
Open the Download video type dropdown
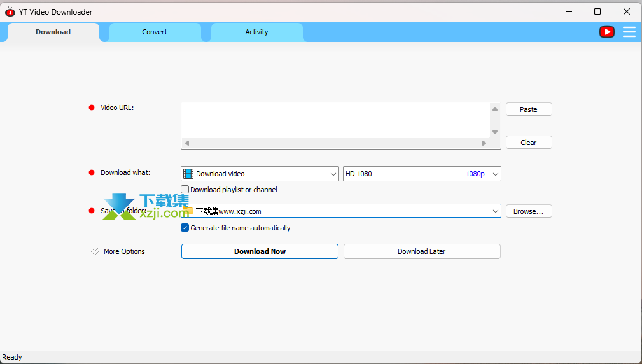[260, 174]
